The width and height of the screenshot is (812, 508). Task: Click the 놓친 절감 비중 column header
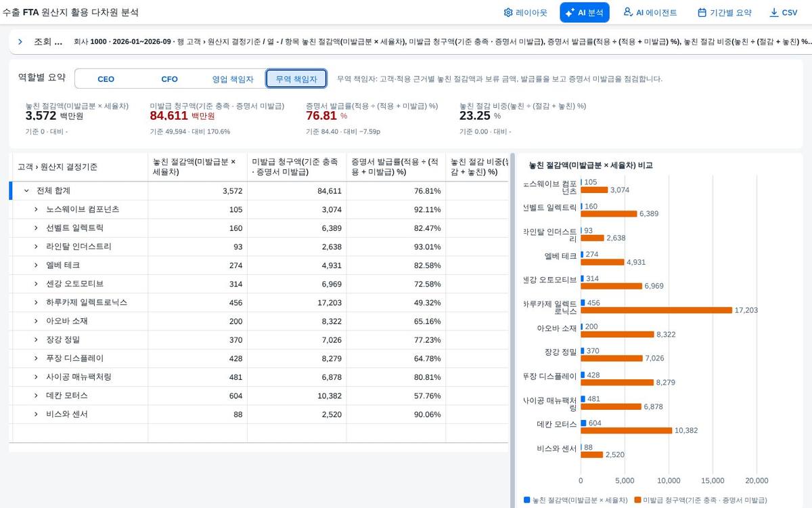(477, 167)
